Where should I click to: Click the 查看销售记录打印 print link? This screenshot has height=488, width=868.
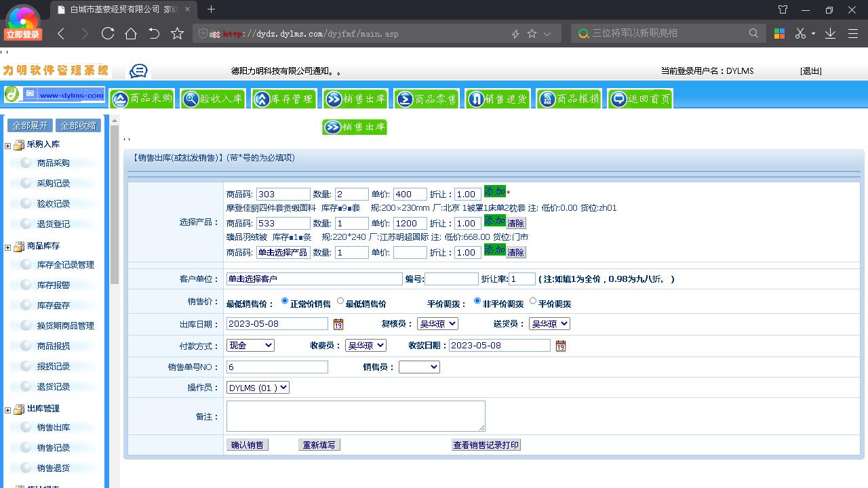(x=486, y=445)
